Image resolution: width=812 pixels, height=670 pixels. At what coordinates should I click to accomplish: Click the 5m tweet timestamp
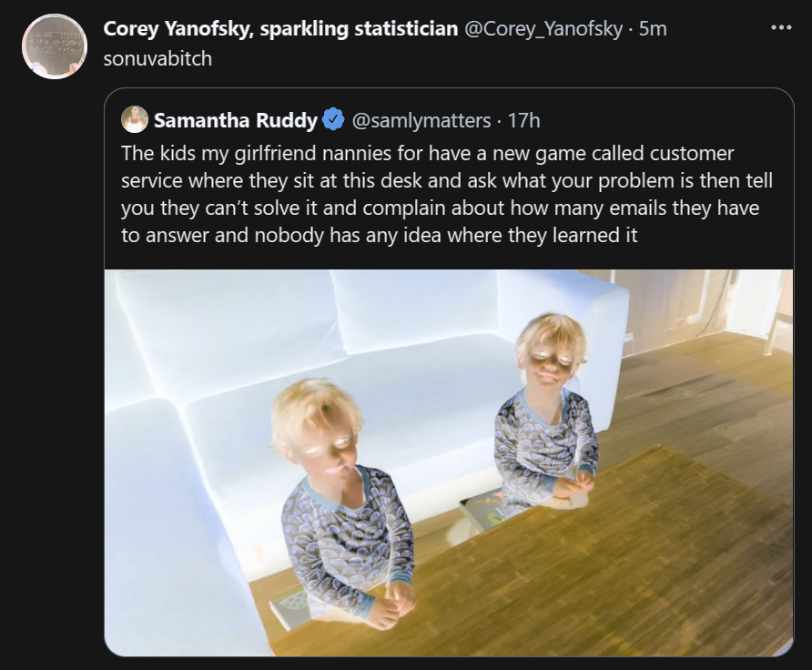pos(653,28)
